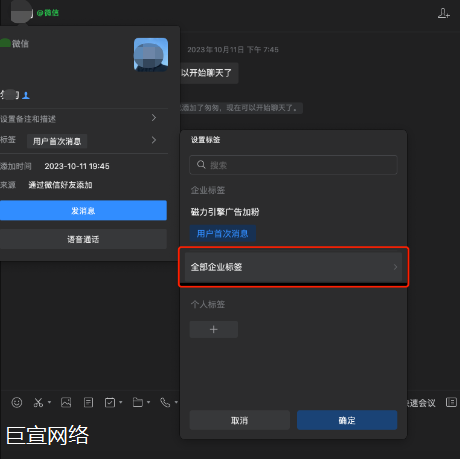Click blue person icon beside contact name
This screenshot has height=459, width=460.
(26, 96)
